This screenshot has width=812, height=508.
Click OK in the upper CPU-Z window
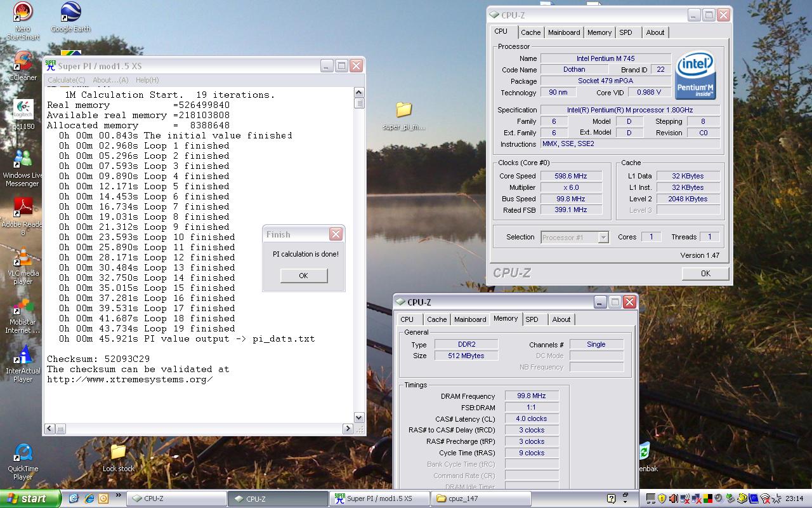[705, 273]
